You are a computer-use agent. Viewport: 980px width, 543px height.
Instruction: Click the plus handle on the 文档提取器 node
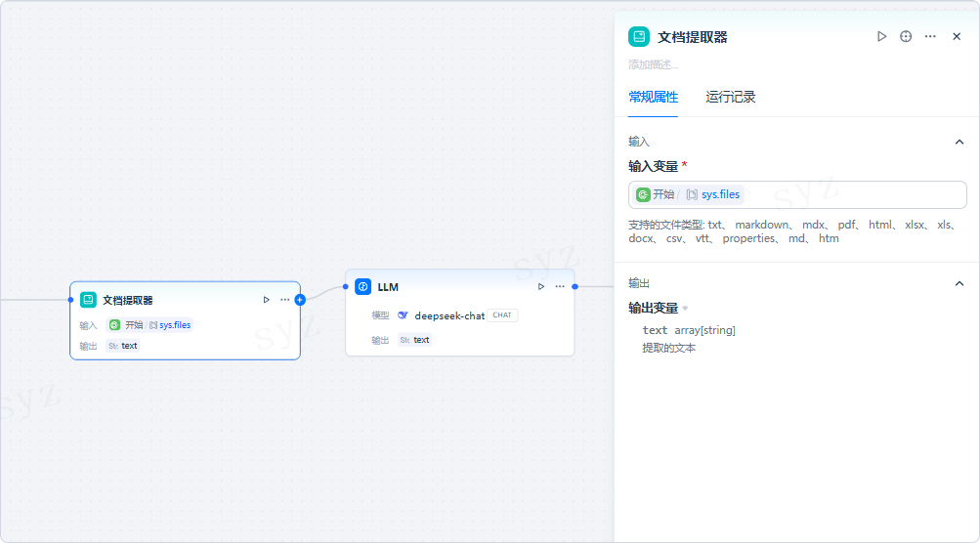[x=300, y=300]
